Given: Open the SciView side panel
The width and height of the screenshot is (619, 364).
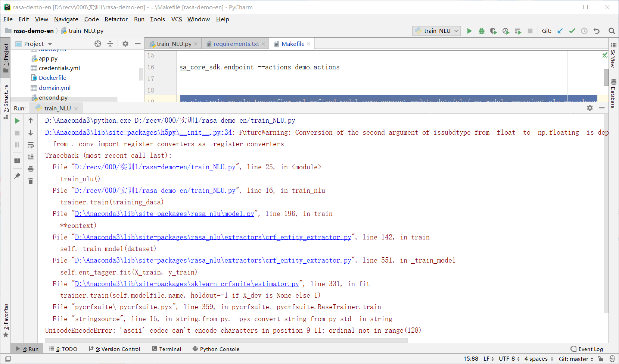Looking at the screenshot, I should click(613, 55).
